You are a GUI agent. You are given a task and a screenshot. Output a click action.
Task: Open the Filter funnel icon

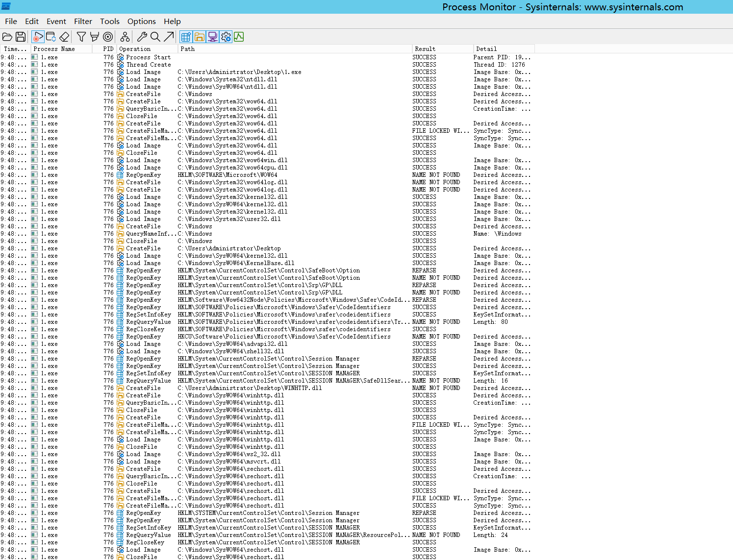81,37
